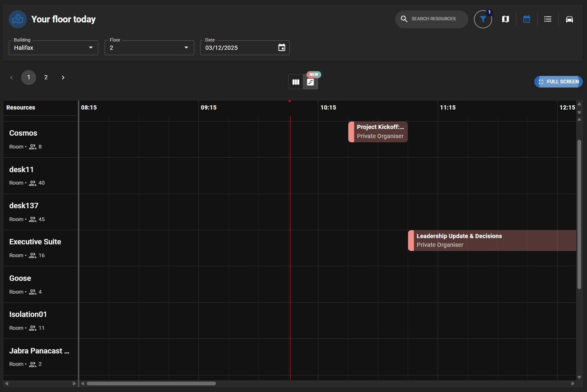Click the car parking icon

(569, 19)
